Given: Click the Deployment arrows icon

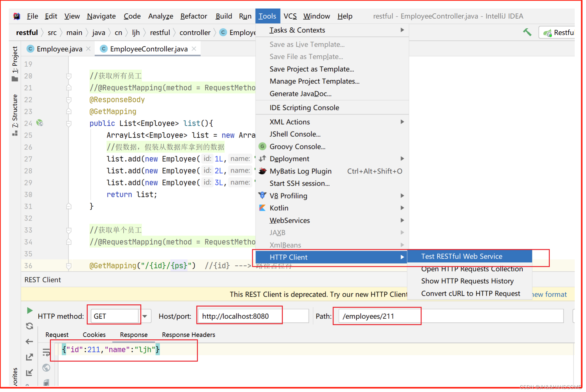Looking at the screenshot, I should (x=262, y=159).
